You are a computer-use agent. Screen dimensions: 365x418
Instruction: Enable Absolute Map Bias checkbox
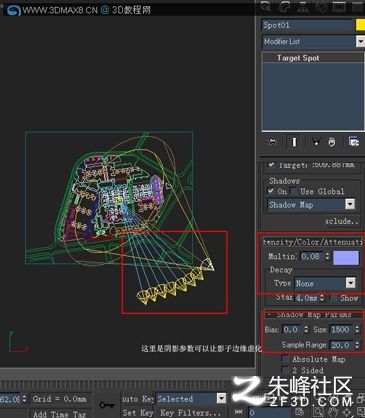coord(285,359)
